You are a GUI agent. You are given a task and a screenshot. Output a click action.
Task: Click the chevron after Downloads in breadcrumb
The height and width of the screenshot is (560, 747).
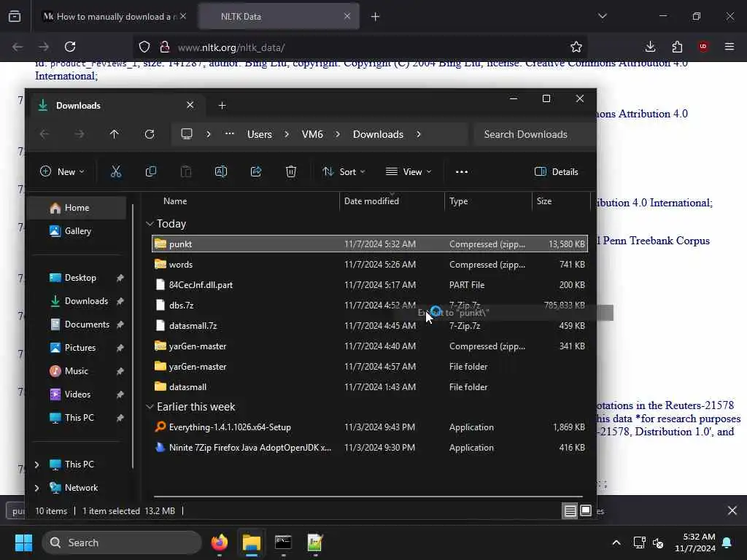[419, 134]
